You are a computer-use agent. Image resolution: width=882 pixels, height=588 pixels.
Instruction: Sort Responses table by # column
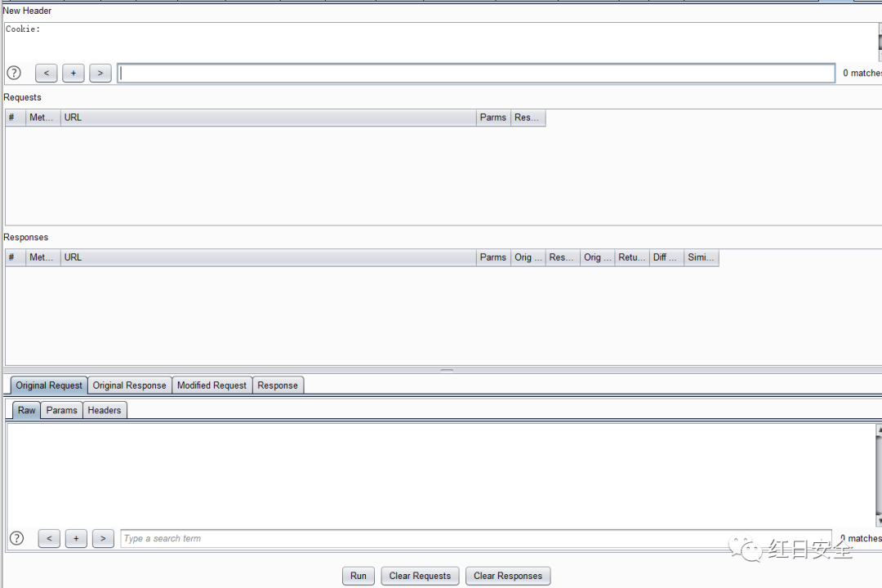tap(16, 258)
